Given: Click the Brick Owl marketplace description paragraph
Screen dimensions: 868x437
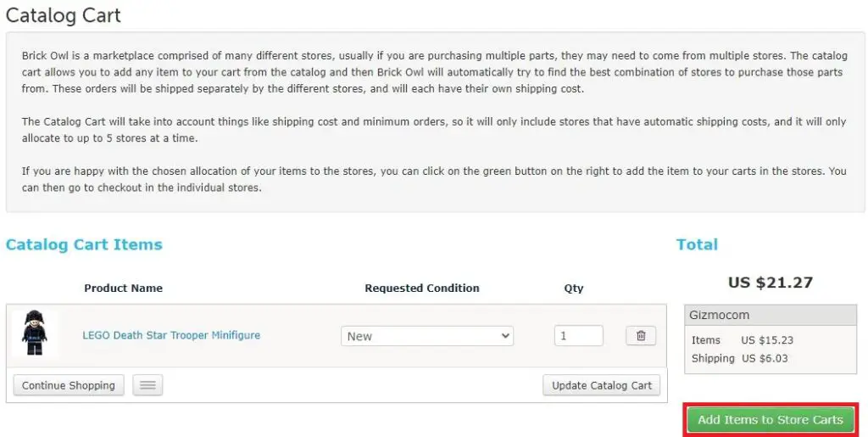Looking at the screenshot, I should tap(435, 72).
